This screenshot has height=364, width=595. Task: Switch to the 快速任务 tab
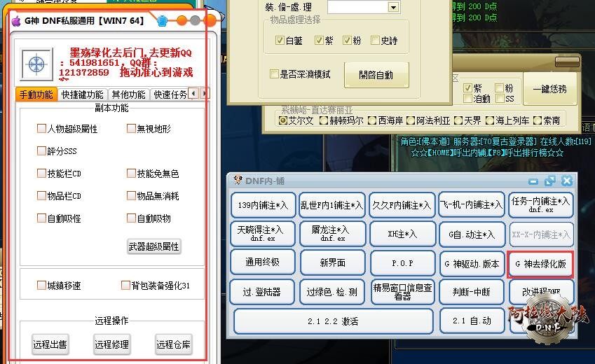pyautogui.click(x=170, y=94)
